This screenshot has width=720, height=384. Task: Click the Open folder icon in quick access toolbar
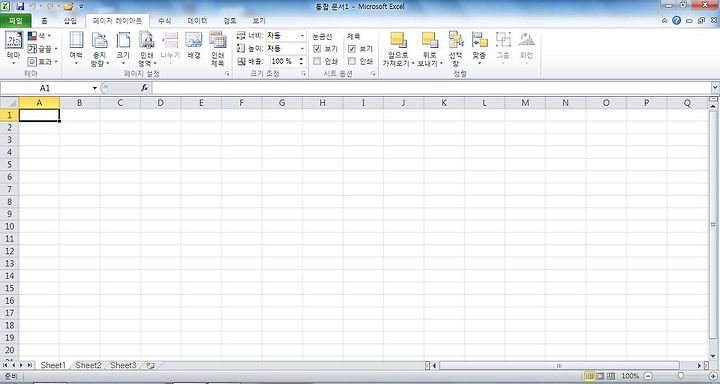(68, 6)
